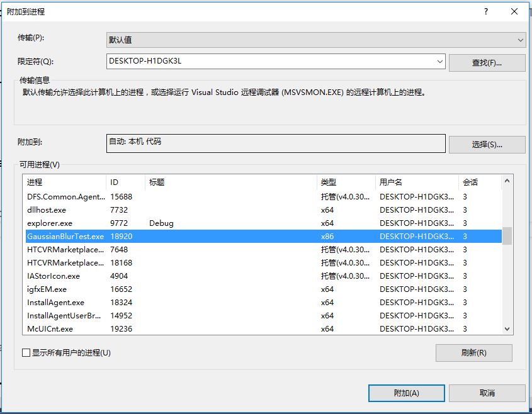532x414 pixels.
Task: Sort by the 标题 column header
Action: pos(231,182)
